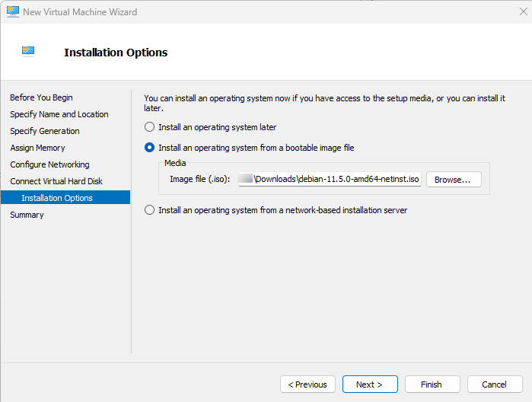Select the Installation Options step
The height and width of the screenshot is (402, 532).
tap(65, 197)
